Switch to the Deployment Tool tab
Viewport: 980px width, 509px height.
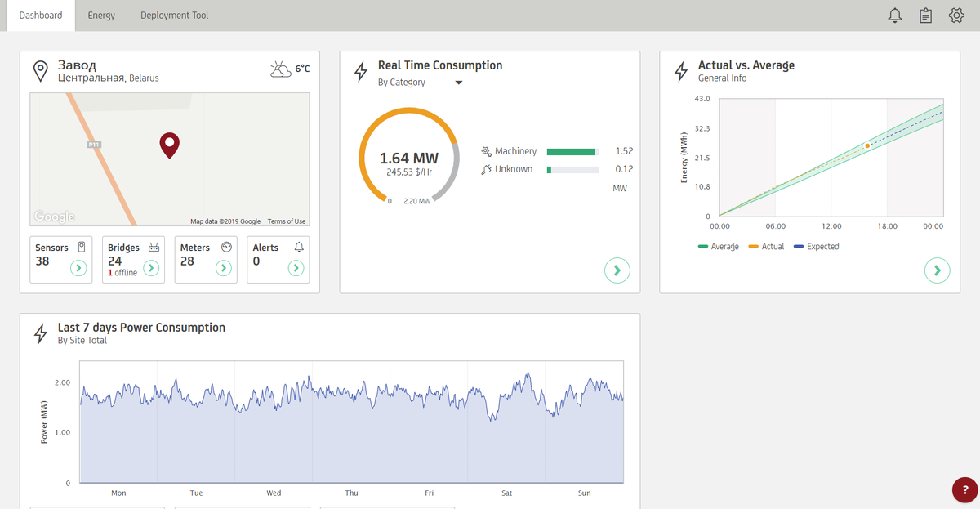pyautogui.click(x=174, y=16)
